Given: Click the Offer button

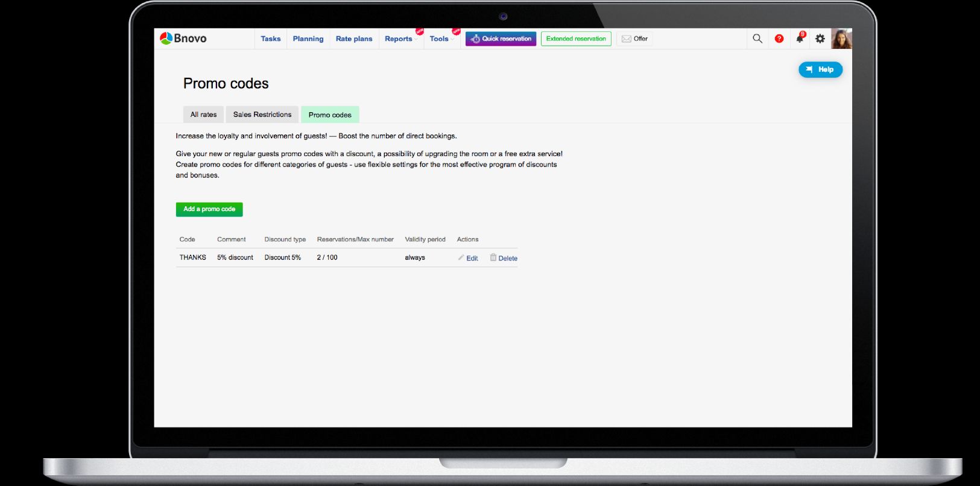Looking at the screenshot, I should pyautogui.click(x=634, y=39).
